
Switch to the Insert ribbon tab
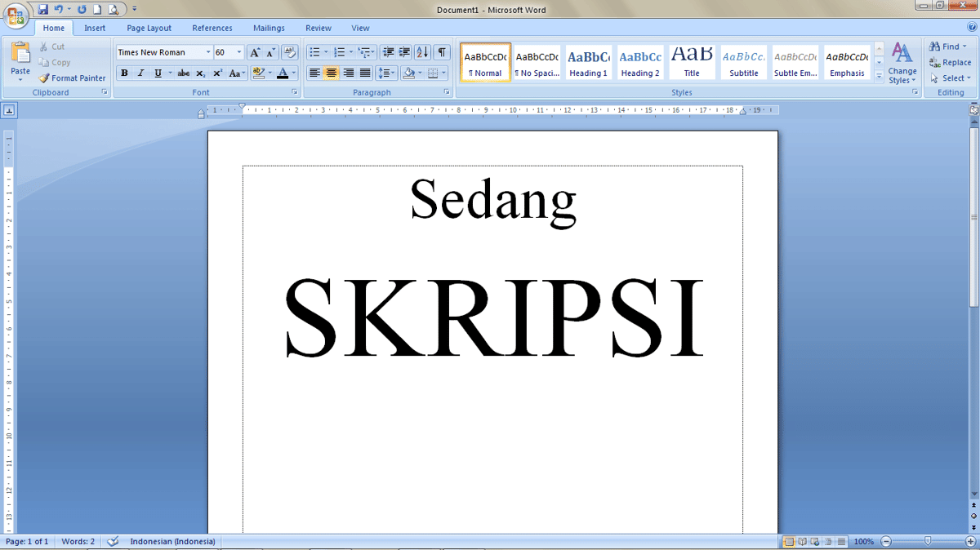point(94,27)
